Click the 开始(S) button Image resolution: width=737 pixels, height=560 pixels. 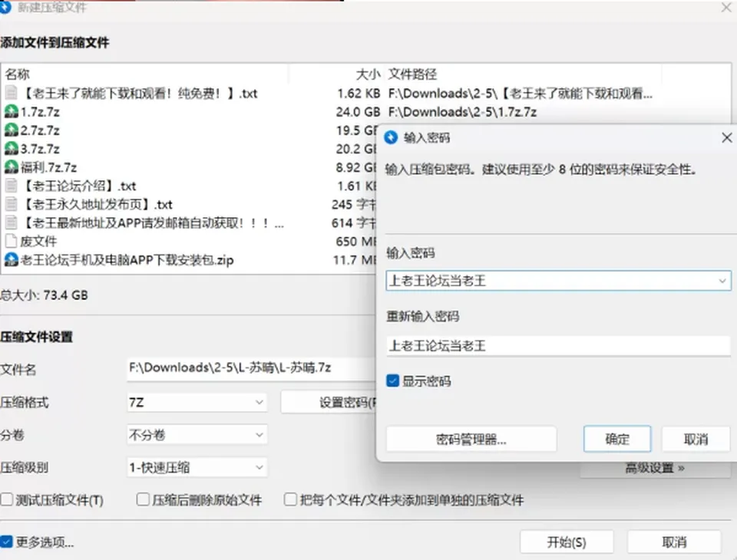click(567, 542)
